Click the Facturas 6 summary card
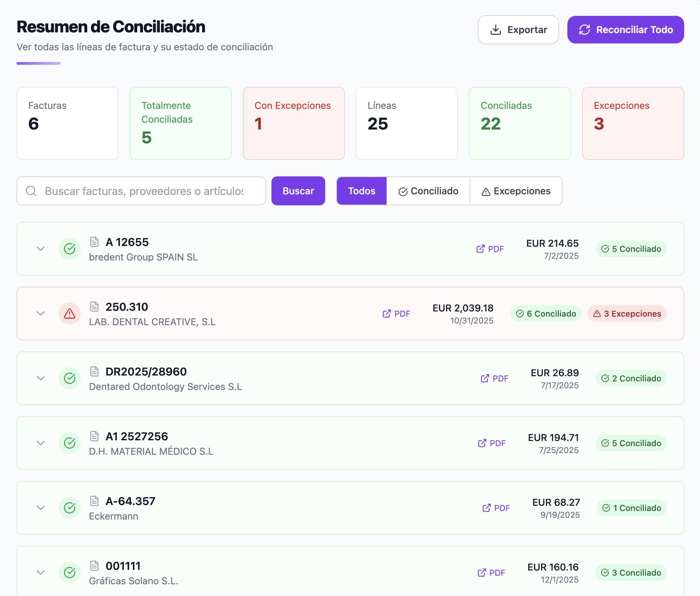This screenshot has height=596, width=700. pyautogui.click(x=68, y=123)
